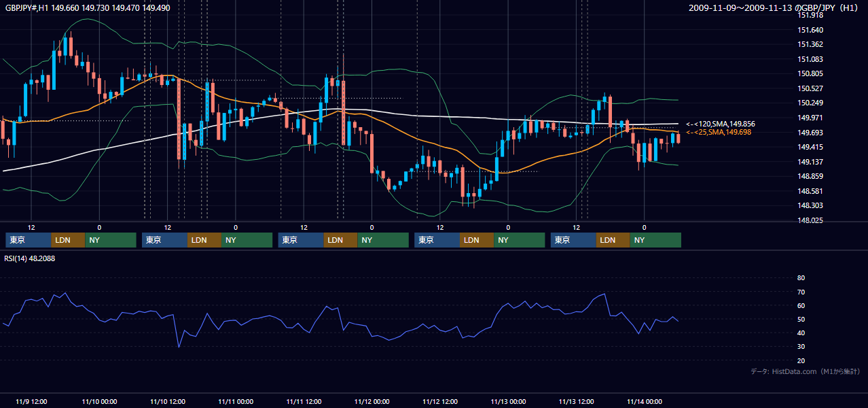Click the 151.640 price axis label
Screen dimensions: 868x408
(x=810, y=30)
